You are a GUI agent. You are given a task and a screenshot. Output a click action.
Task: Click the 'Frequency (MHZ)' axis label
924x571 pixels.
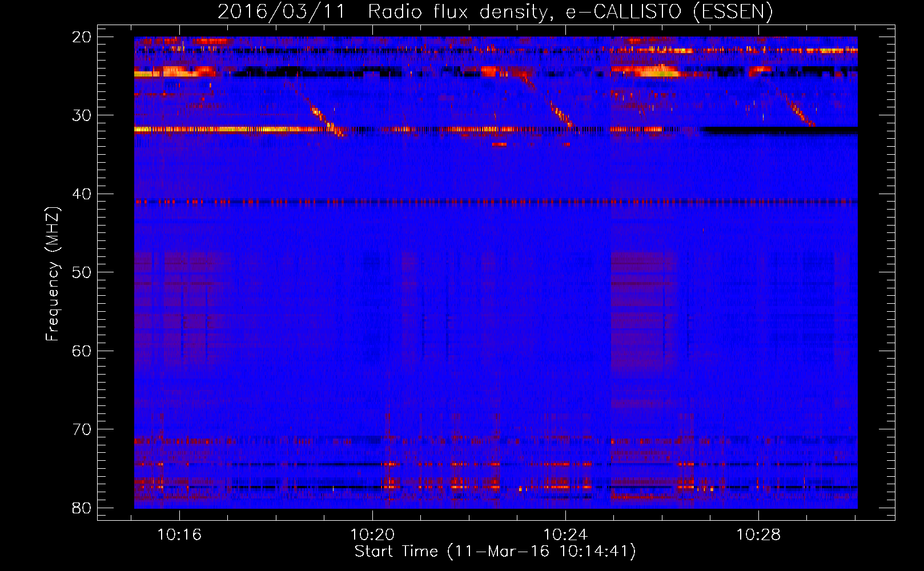coord(53,274)
